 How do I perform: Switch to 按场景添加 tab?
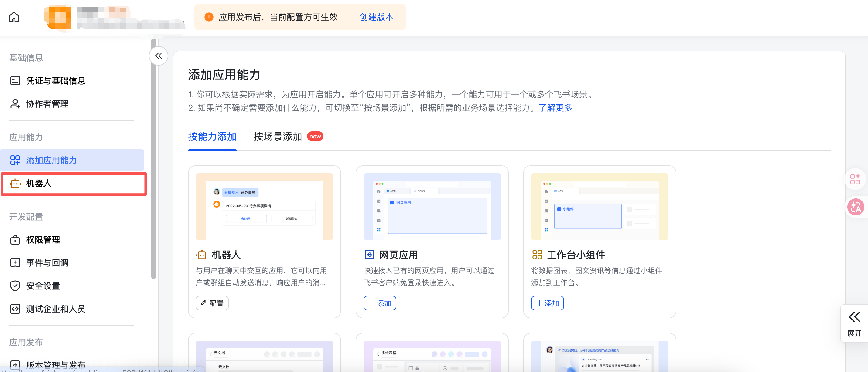pos(278,137)
